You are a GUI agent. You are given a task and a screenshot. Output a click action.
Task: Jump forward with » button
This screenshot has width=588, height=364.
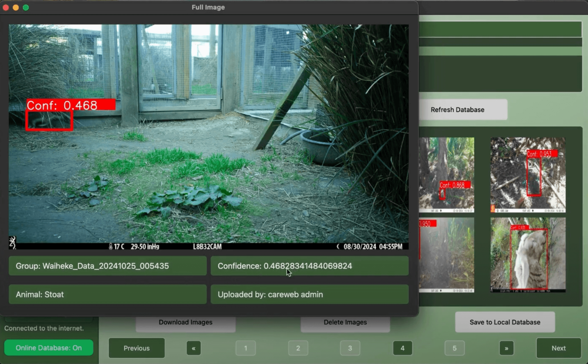[506, 348]
